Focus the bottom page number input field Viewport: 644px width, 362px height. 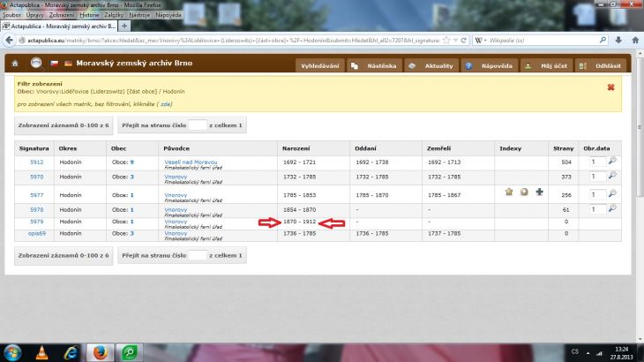198,255
